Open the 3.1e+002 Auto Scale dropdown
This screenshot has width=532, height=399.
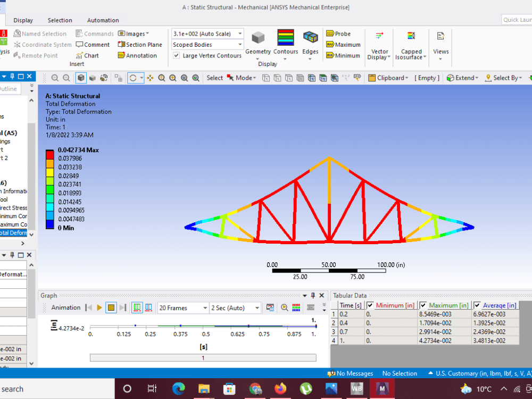pyautogui.click(x=240, y=33)
